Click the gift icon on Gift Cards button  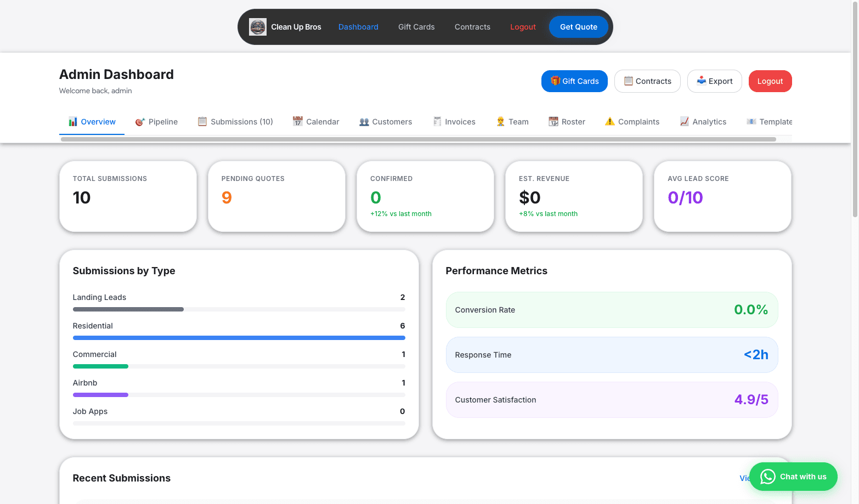pos(555,81)
